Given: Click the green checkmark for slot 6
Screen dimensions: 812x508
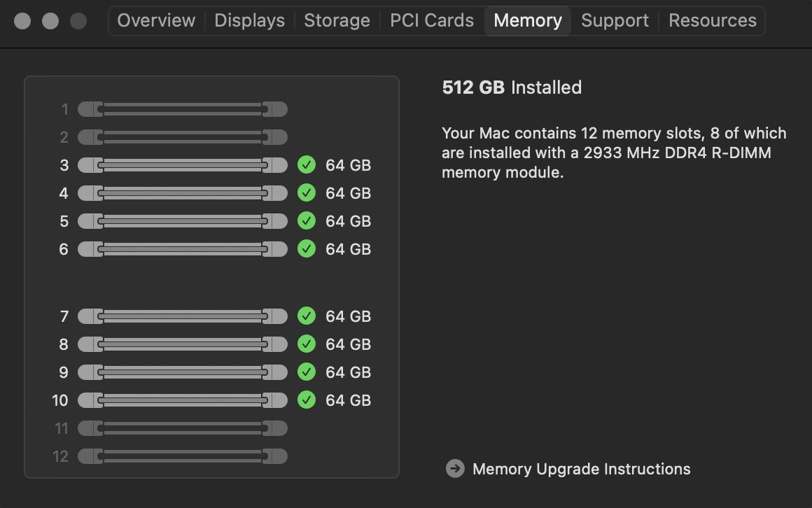Looking at the screenshot, I should (307, 249).
